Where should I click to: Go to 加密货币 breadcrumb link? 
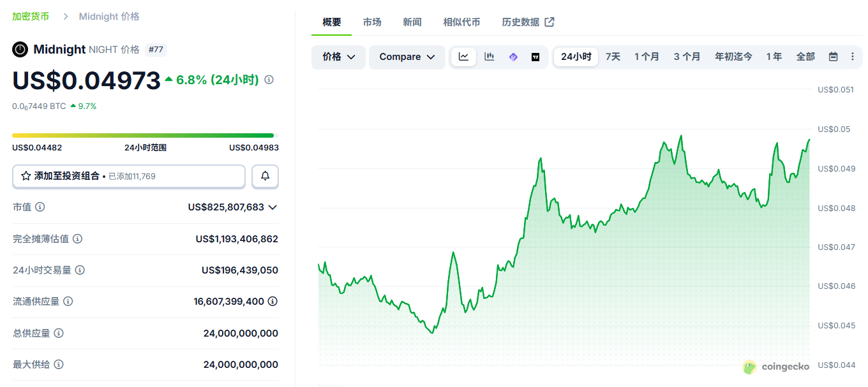pyautogui.click(x=31, y=17)
